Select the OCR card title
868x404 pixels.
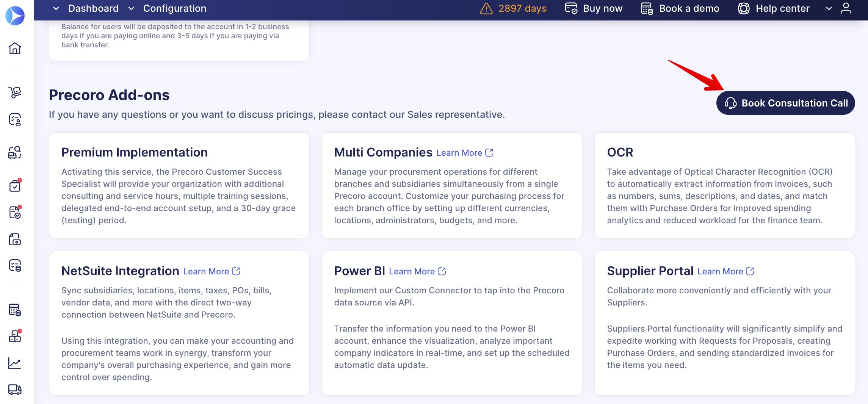point(620,152)
